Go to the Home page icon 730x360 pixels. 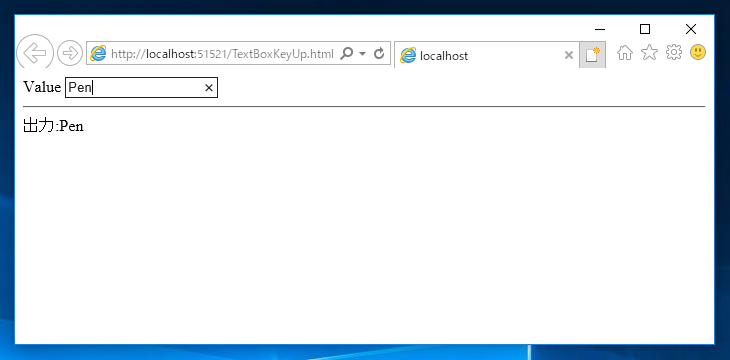click(x=625, y=53)
